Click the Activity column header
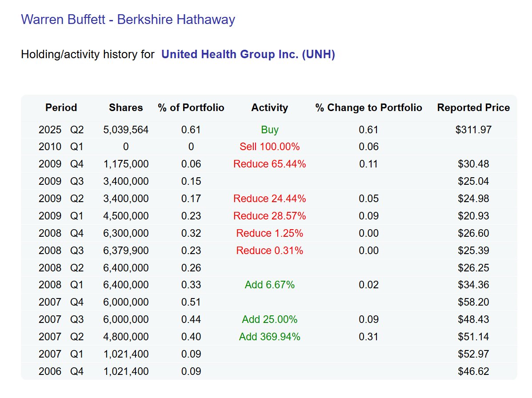 270,107
